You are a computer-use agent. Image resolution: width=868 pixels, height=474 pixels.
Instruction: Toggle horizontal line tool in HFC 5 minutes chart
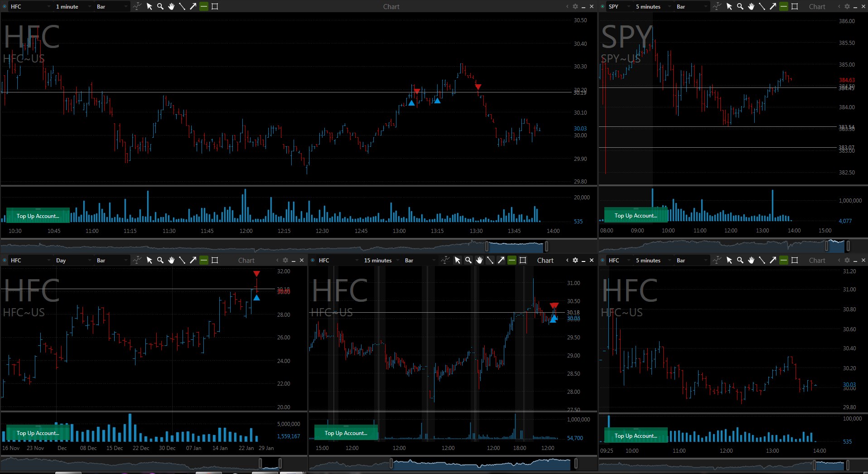pyautogui.click(x=784, y=260)
